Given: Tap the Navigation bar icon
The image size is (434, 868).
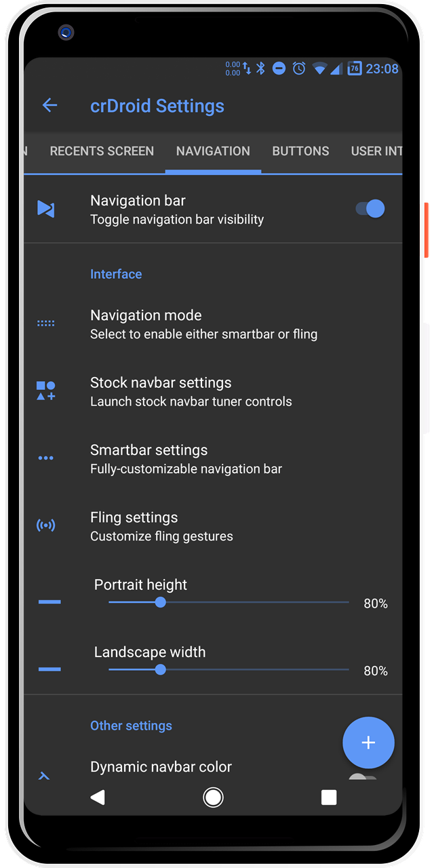Looking at the screenshot, I should click(45, 209).
